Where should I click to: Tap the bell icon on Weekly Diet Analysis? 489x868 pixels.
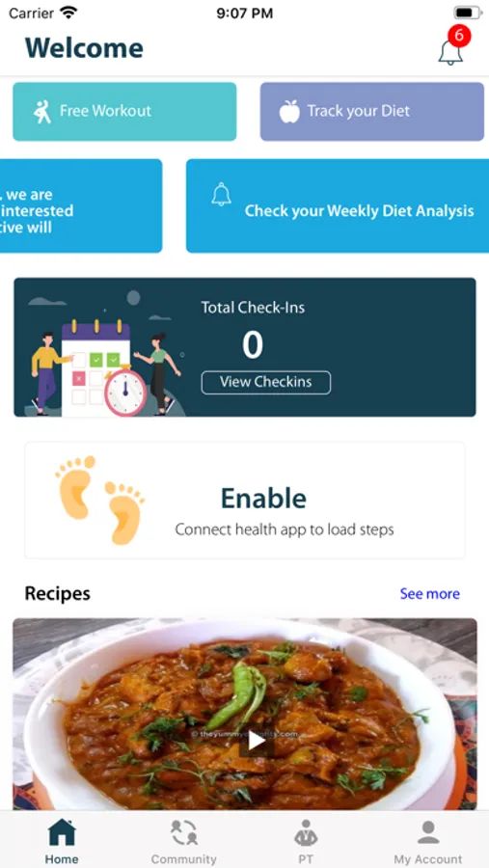click(x=221, y=194)
